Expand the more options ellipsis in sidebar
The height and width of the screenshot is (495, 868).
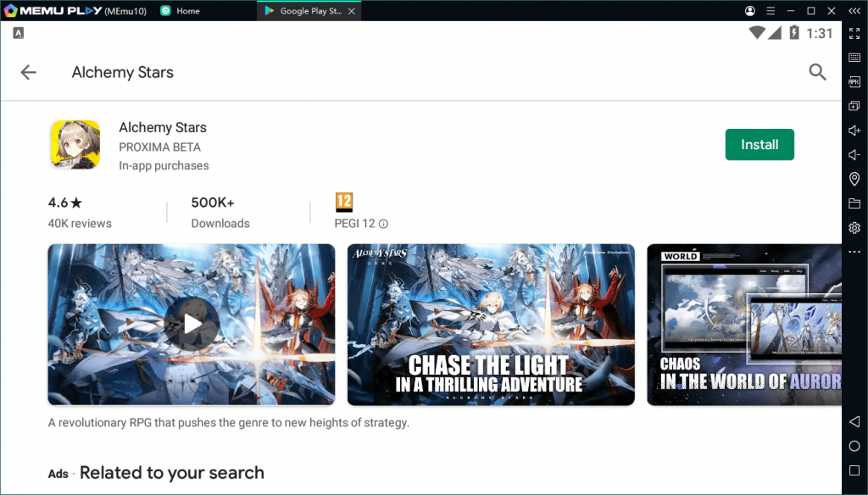click(x=854, y=251)
